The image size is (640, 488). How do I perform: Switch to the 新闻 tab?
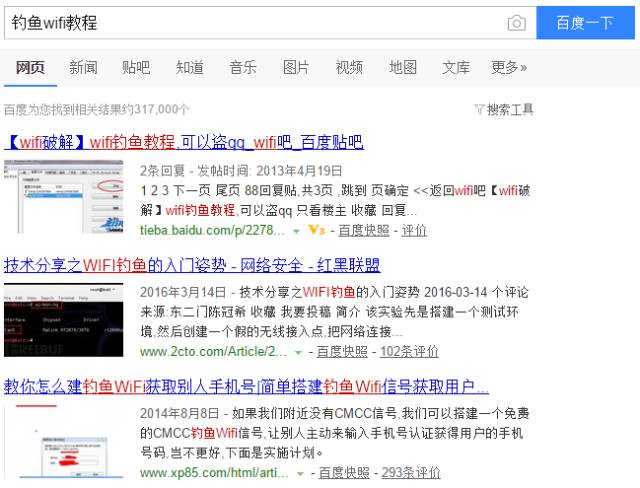coord(83,67)
